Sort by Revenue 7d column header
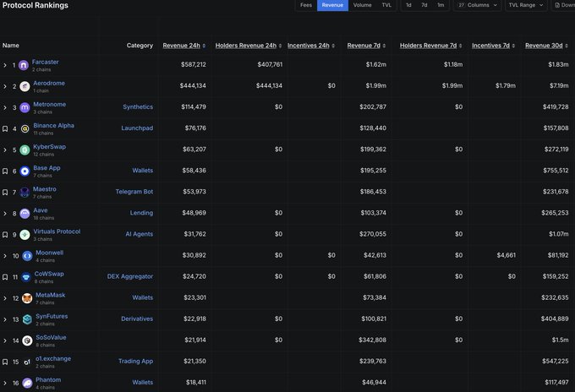The height and width of the screenshot is (392, 575). pos(366,45)
